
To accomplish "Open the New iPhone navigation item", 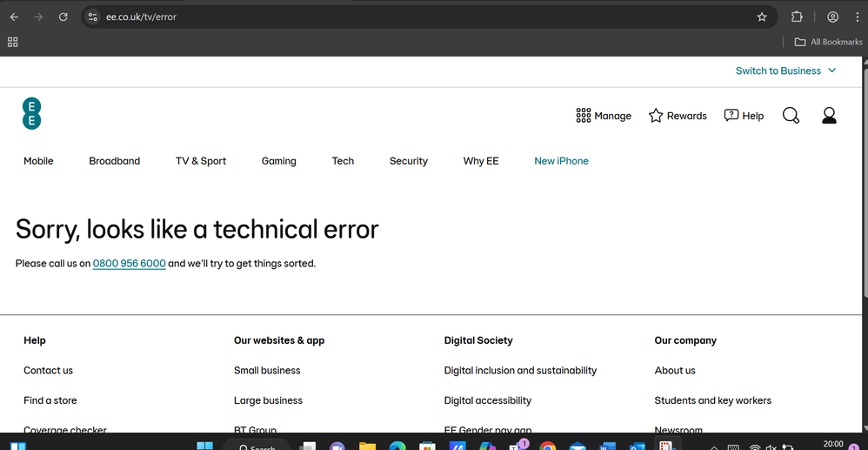I will 561,161.
